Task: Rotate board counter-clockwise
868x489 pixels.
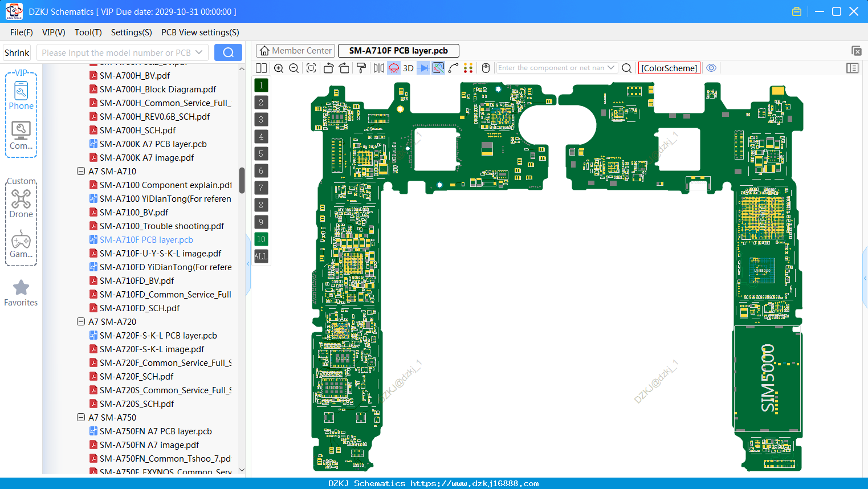Action: pos(328,68)
